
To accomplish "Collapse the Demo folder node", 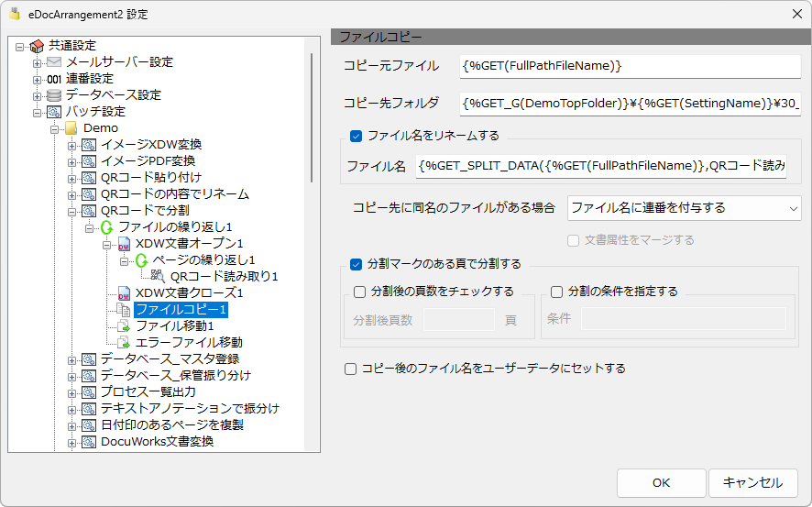I will pos(54,129).
